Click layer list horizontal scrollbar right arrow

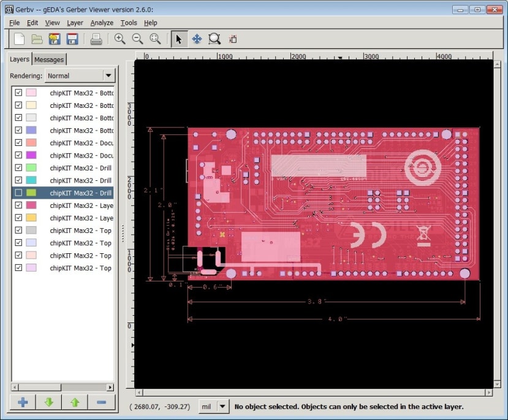(x=110, y=388)
